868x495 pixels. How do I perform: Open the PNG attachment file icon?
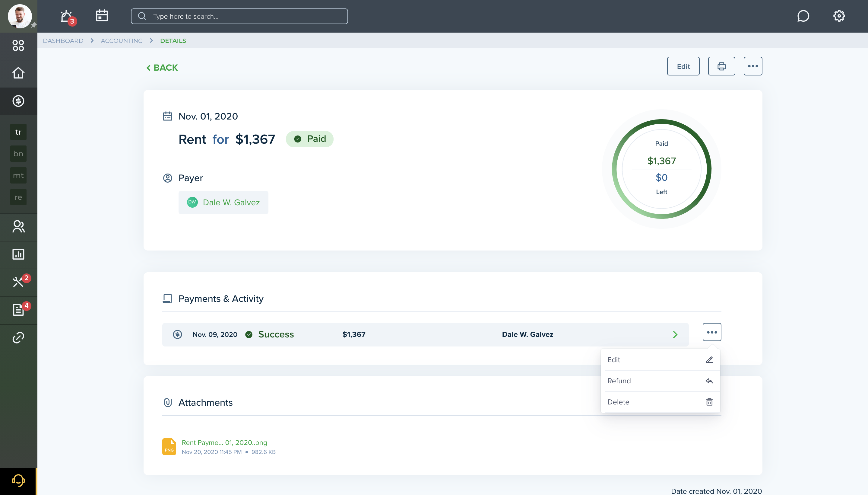click(169, 447)
